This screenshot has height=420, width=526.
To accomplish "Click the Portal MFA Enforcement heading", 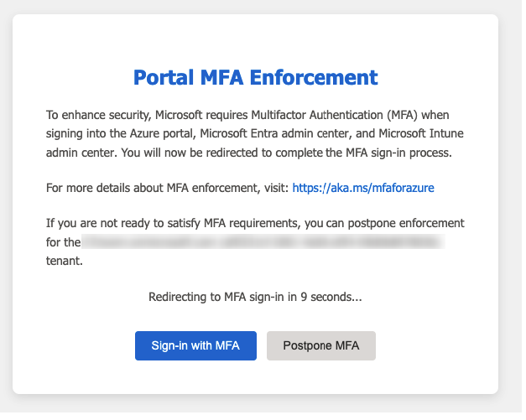I will pos(255,78).
